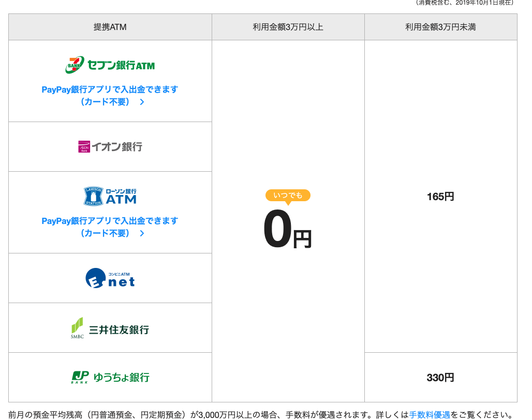Click the 利用金額3万円以上 column header
Viewport: 532px width, 420px height.
coord(288,27)
